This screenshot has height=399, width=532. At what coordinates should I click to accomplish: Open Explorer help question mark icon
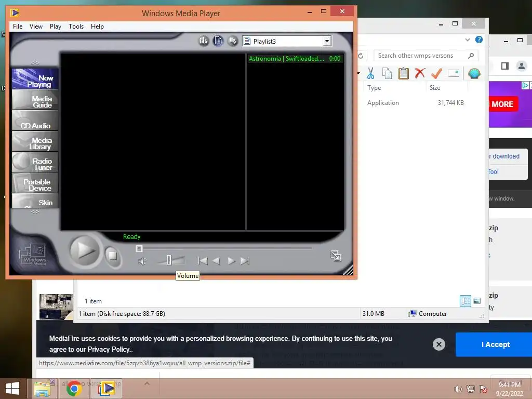tap(478, 39)
